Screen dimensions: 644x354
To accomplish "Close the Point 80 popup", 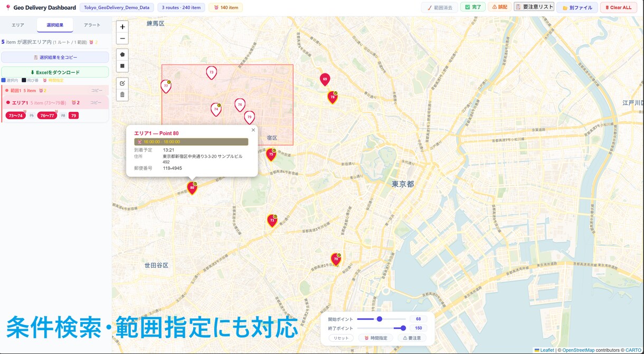I will 253,130.
